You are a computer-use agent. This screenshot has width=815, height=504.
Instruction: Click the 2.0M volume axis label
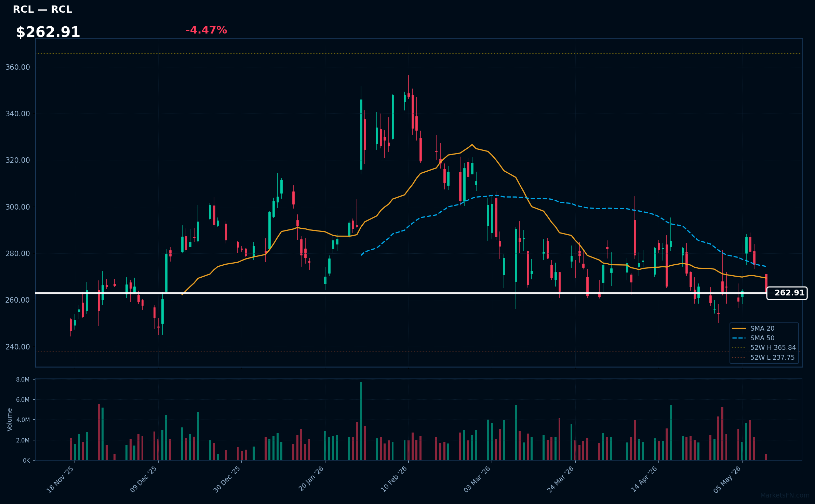coord(23,440)
